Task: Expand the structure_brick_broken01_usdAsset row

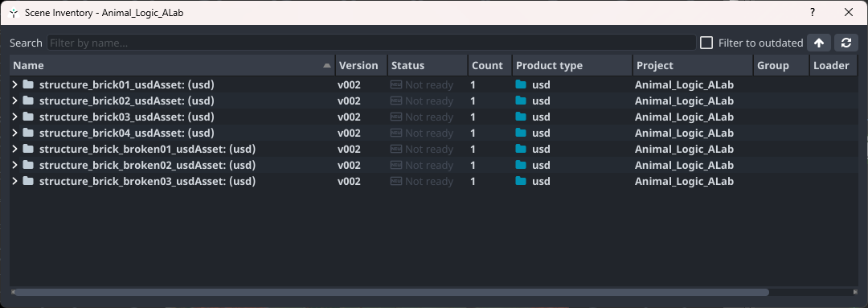Action: 15,149
